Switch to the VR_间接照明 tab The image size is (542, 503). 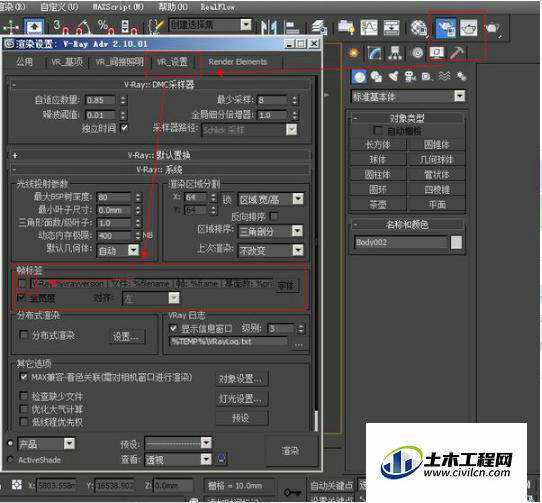(x=119, y=62)
